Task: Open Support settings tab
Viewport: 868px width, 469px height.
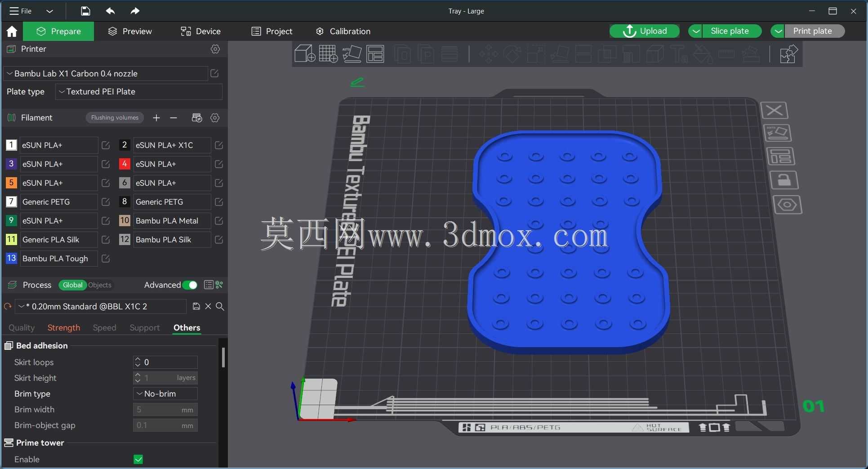Action: (x=144, y=328)
